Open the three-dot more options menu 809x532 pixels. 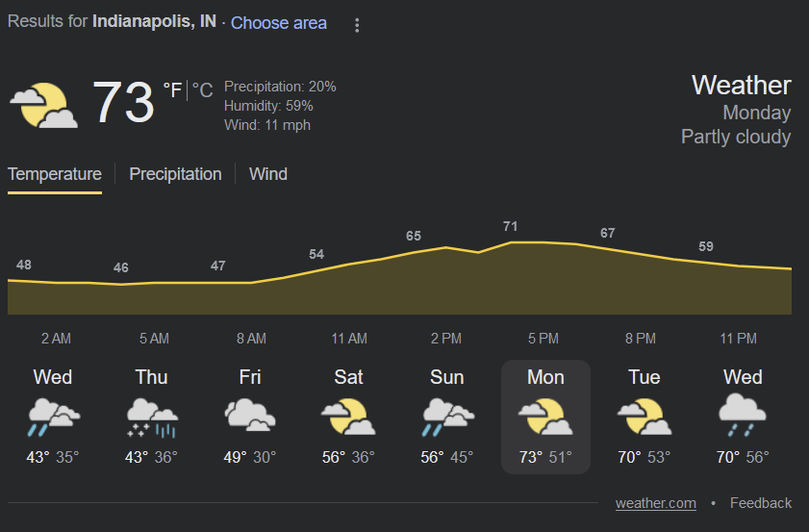pos(357,25)
